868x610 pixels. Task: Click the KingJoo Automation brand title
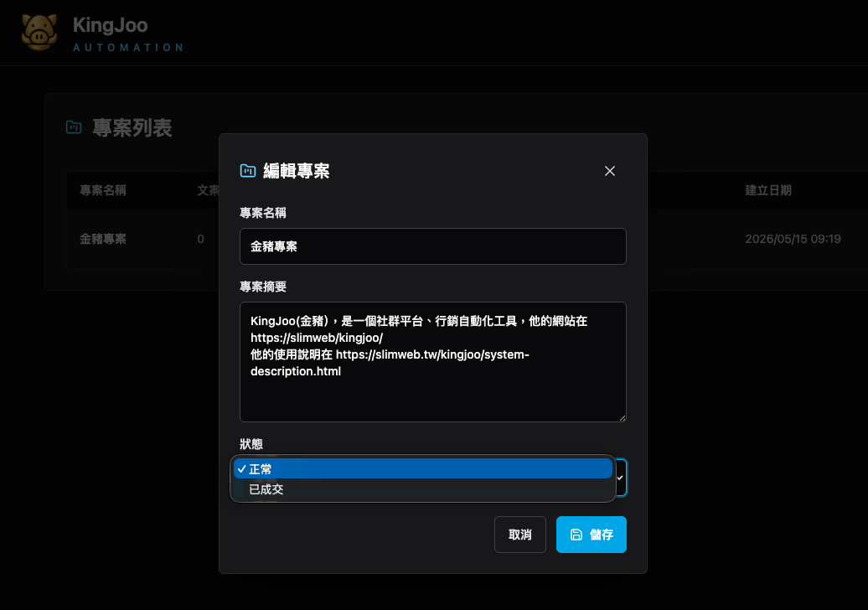pyautogui.click(x=128, y=34)
